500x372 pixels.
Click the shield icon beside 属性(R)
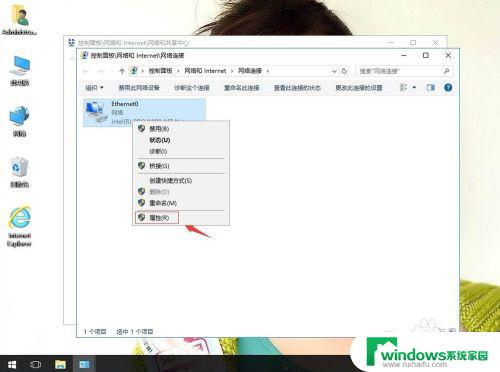tap(142, 217)
